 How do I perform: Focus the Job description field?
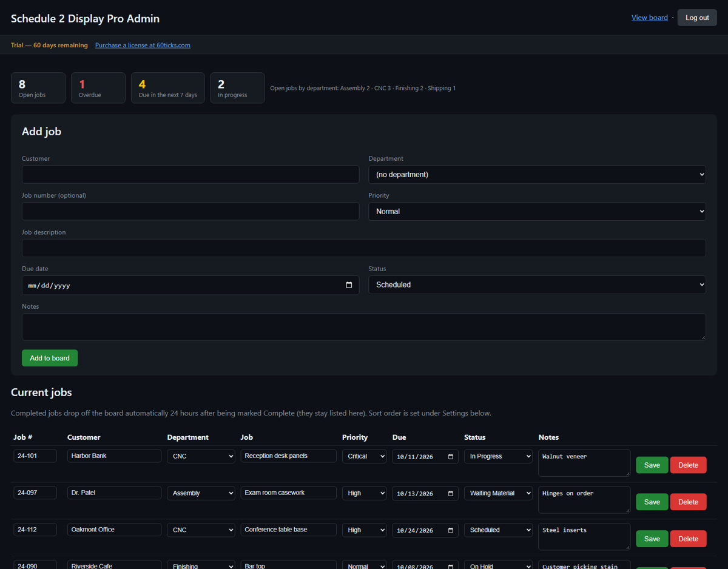(x=364, y=248)
